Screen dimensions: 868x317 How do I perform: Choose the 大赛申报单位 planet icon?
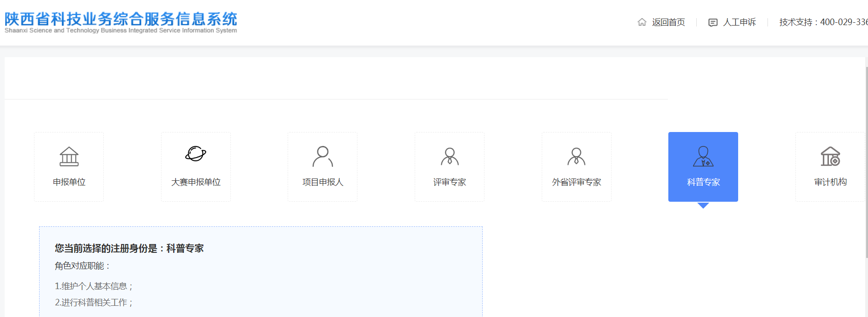tap(196, 154)
